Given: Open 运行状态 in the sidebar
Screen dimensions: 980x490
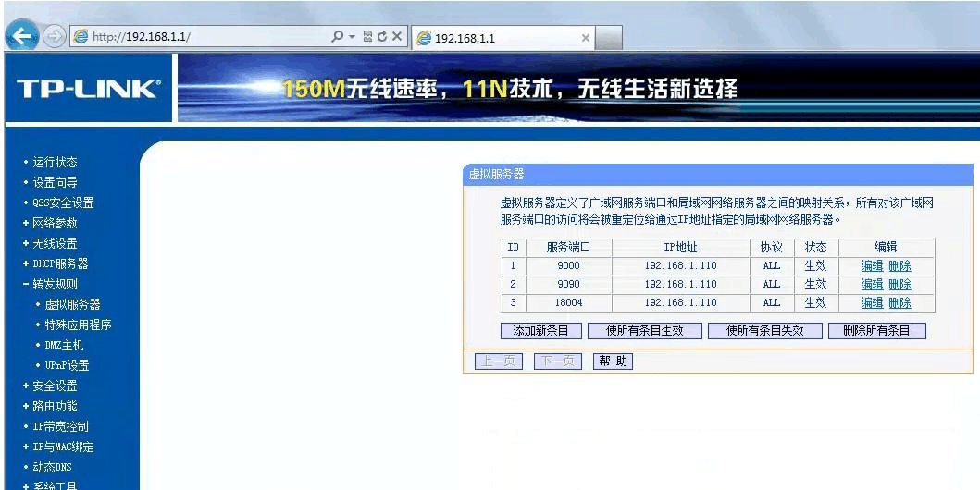Looking at the screenshot, I should coord(55,162).
